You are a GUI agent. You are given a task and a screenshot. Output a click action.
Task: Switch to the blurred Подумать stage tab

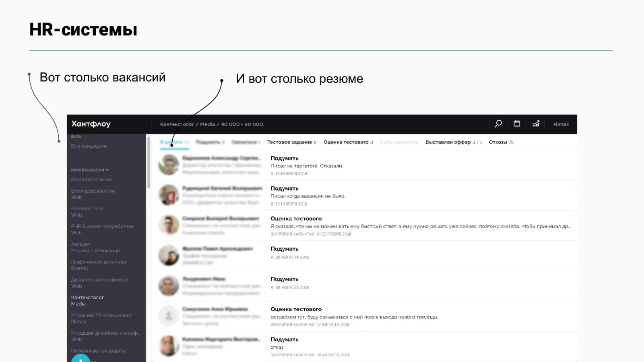click(210, 142)
